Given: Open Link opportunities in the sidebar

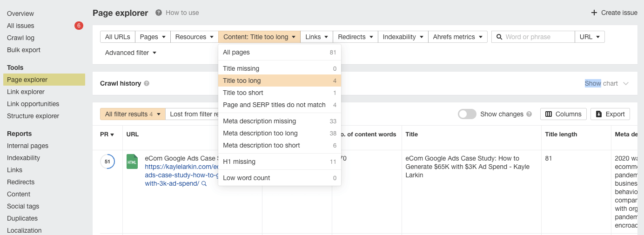Looking at the screenshot, I should click(x=33, y=104).
